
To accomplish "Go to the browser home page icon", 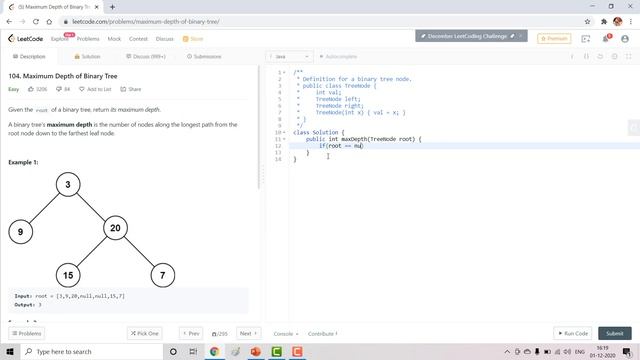I will [x=49, y=22].
